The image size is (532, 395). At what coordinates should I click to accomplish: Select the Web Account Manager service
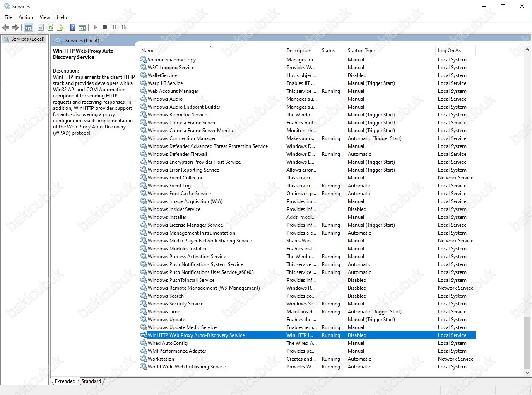pyautogui.click(x=308, y=91)
